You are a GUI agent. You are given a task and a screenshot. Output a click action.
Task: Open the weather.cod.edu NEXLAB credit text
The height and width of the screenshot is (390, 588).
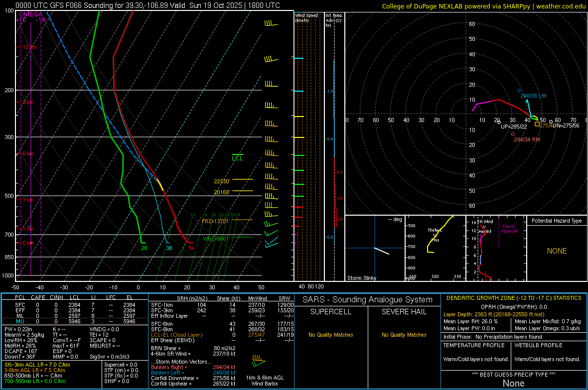pyautogui.click(x=483, y=6)
